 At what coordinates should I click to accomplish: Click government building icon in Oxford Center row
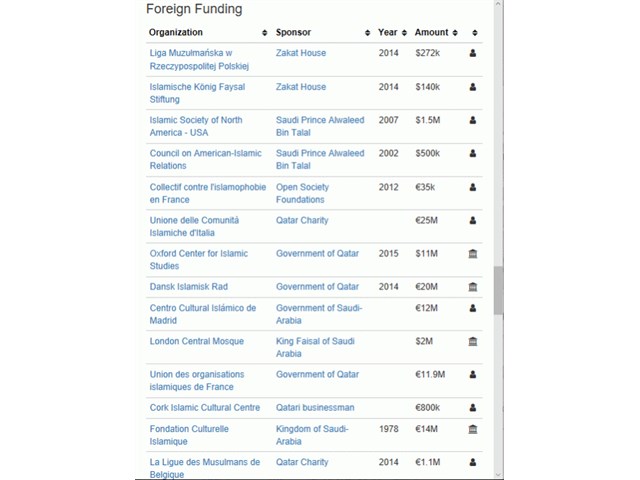pyautogui.click(x=473, y=254)
